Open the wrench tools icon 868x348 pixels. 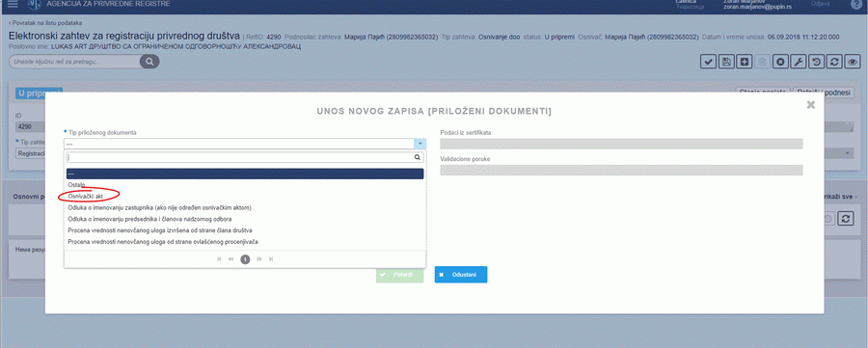pyautogui.click(x=799, y=62)
